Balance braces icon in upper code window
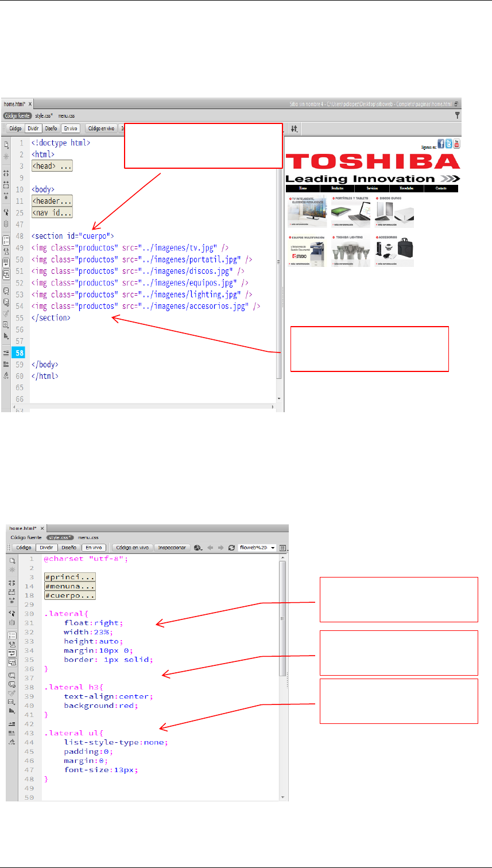This screenshot has width=492, height=868. click(x=6, y=224)
